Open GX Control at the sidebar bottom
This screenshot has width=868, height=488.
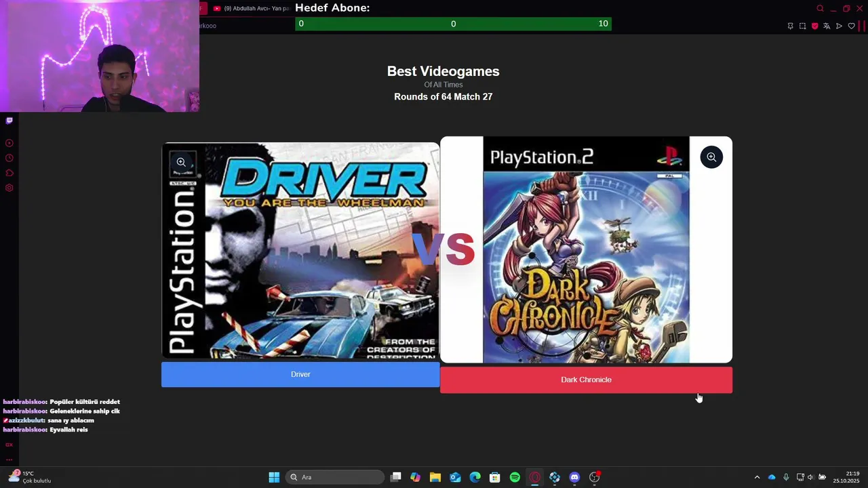pyautogui.click(x=9, y=445)
